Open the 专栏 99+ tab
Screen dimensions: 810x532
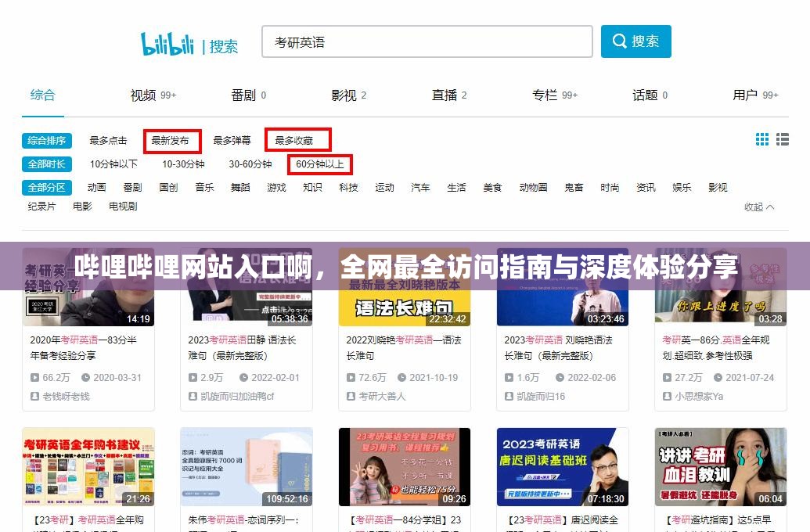[555, 95]
